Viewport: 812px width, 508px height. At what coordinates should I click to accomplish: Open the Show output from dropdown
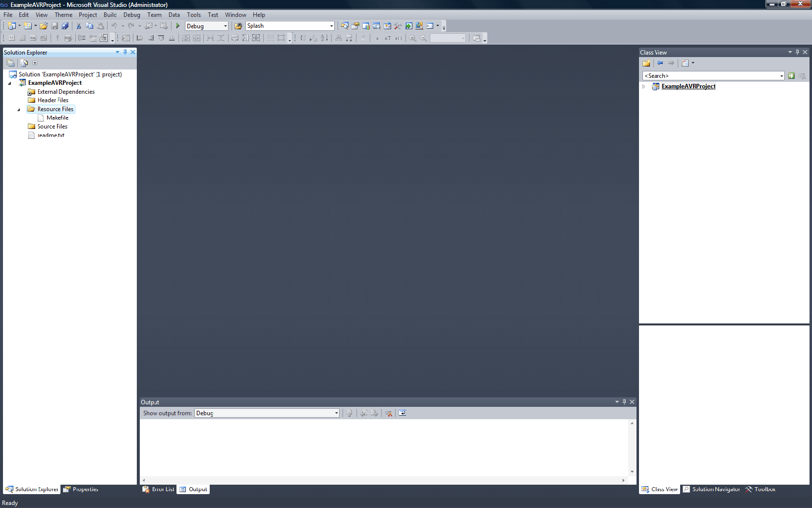(x=337, y=413)
